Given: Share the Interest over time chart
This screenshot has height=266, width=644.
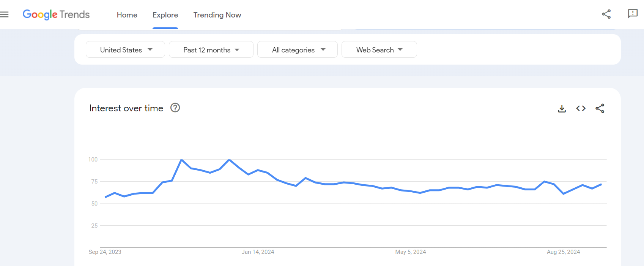Looking at the screenshot, I should (x=600, y=108).
